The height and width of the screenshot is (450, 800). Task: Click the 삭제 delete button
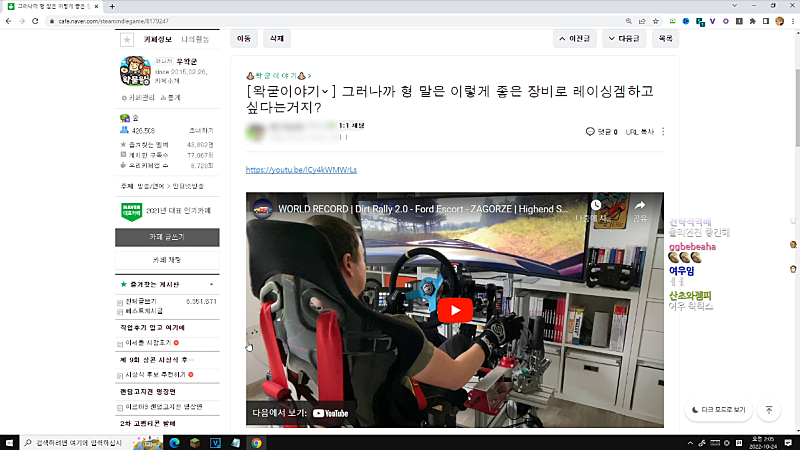tap(277, 39)
